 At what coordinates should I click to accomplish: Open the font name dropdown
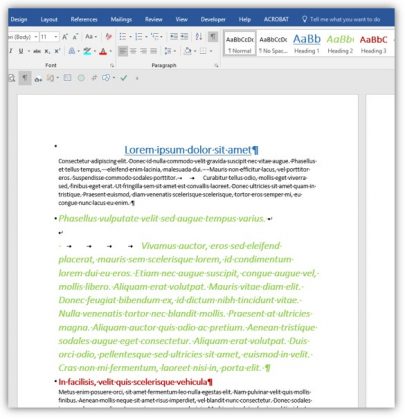pyautogui.click(x=36, y=37)
